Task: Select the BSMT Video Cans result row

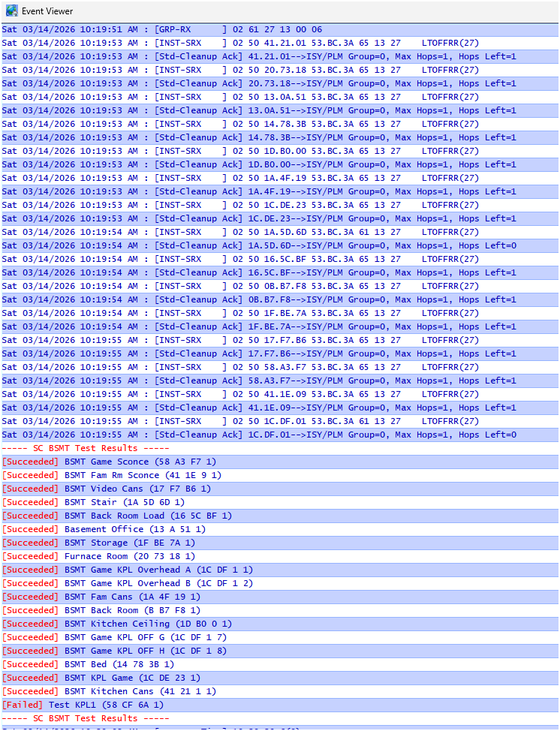Action: pos(106,489)
